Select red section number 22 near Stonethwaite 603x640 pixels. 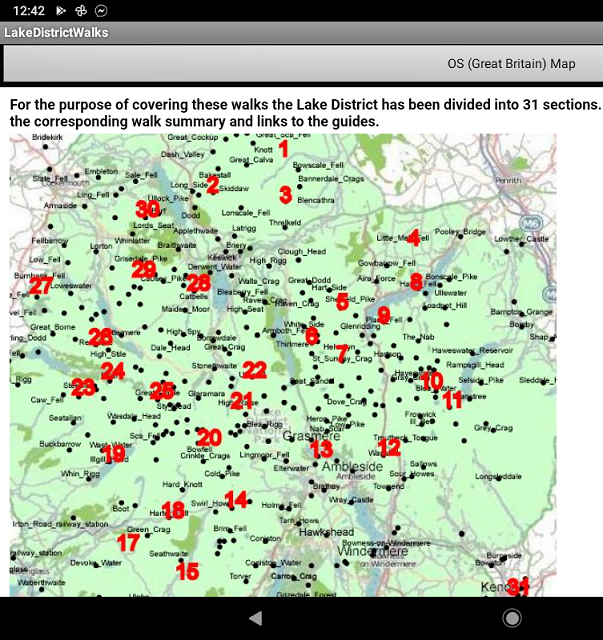point(254,370)
